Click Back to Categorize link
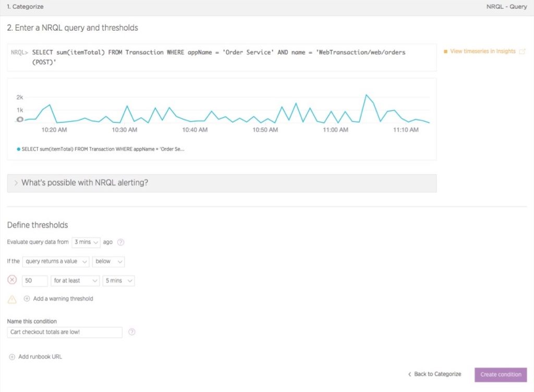Screen dimensions: 534x392 [x=434, y=374]
